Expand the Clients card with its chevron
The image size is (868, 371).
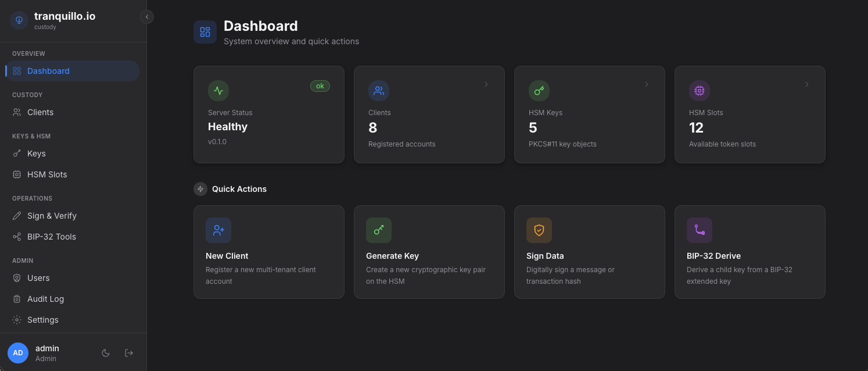coord(486,84)
